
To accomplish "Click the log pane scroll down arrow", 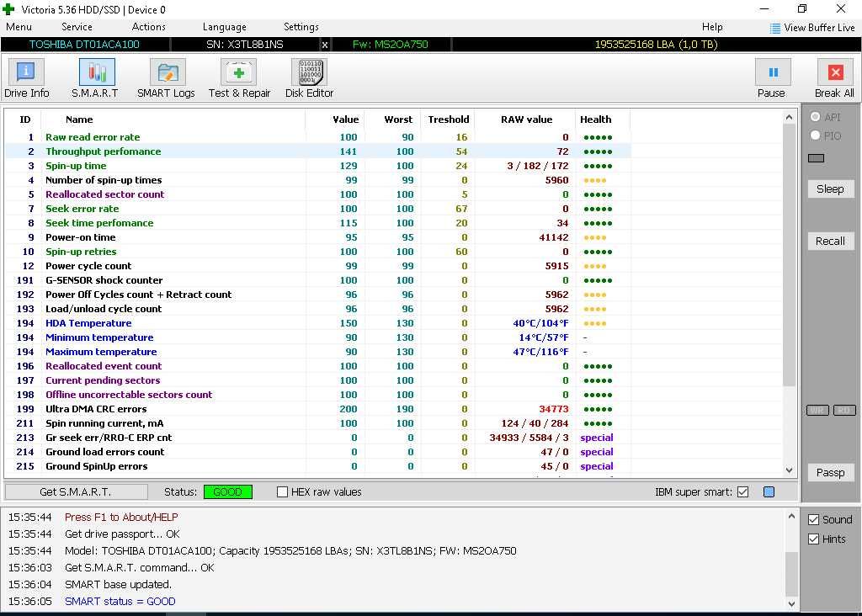I will pyautogui.click(x=791, y=604).
